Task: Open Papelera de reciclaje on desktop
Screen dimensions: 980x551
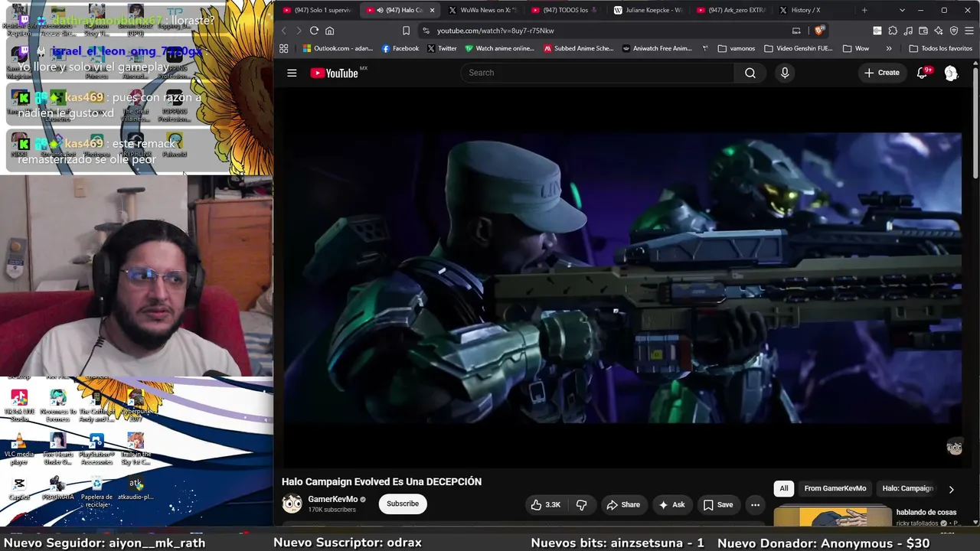Action: click(x=96, y=492)
